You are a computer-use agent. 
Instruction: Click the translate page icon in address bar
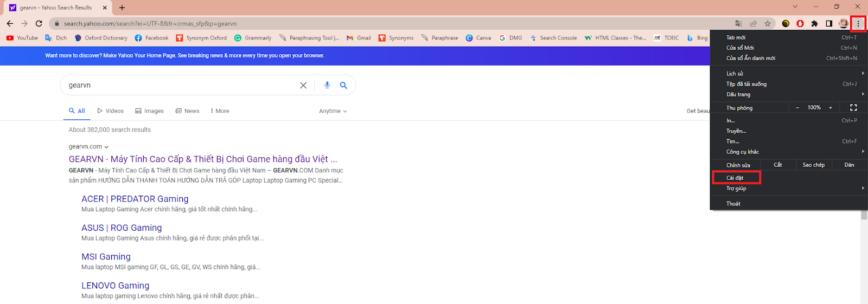click(x=738, y=23)
